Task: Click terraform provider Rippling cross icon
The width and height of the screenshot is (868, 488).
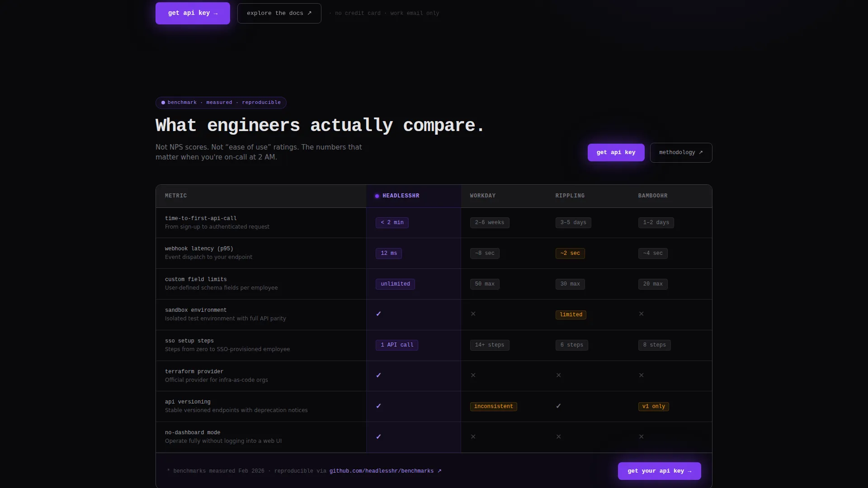Action: click(558, 375)
